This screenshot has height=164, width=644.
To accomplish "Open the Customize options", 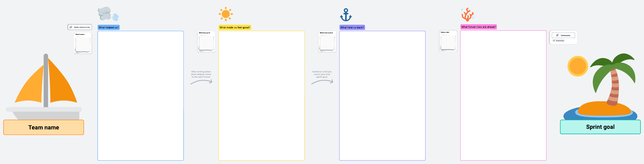I will pos(559,41).
